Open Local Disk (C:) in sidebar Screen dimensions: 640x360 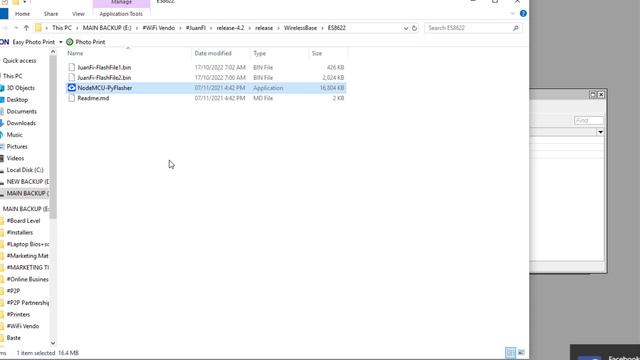[x=25, y=170]
